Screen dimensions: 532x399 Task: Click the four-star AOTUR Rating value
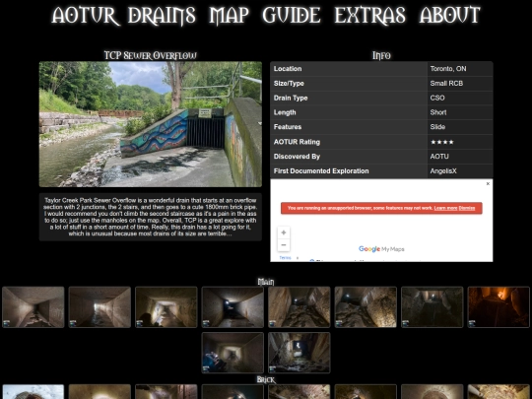tap(442, 142)
